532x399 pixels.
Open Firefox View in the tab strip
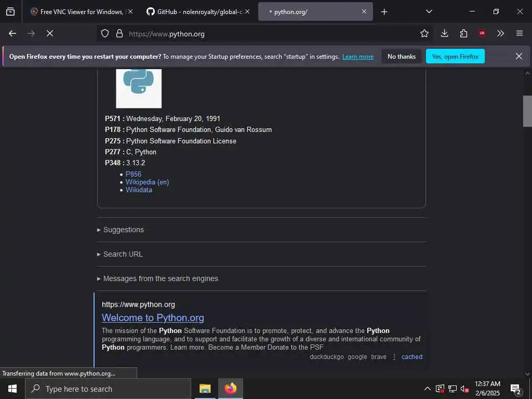coord(10,11)
